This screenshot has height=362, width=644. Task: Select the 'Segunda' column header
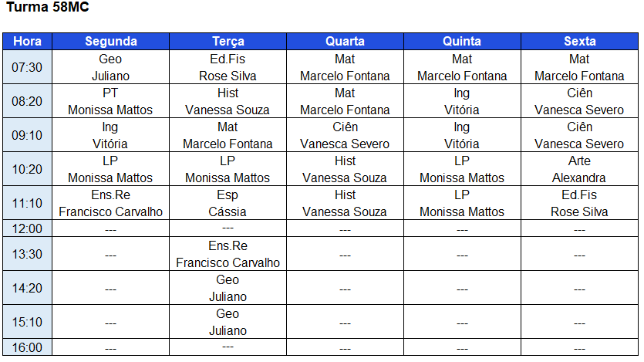tap(110, 42)
